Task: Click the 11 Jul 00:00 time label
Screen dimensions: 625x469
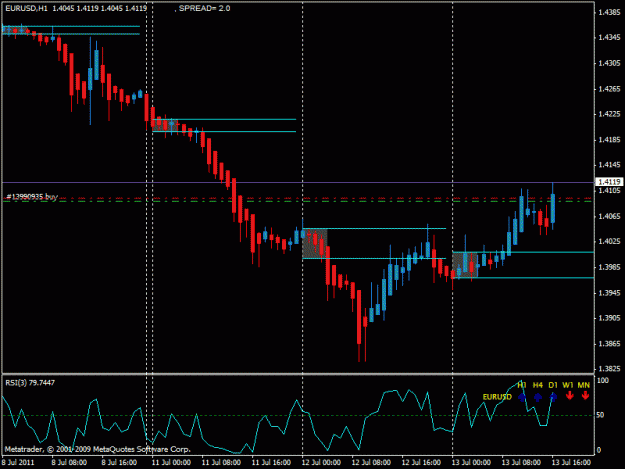Action: pyautogui.click(x=171, y=462)
